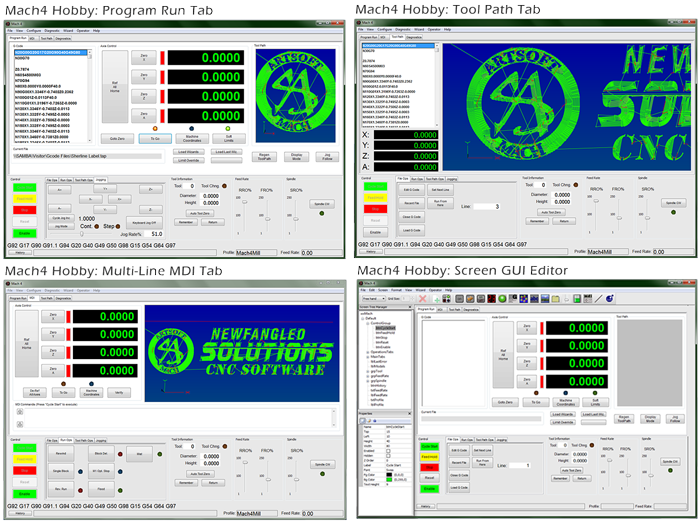The width and height of the screenshot is (700, 525).
Task: Click Load Wizards in Program Run window
Action: pyautogui.click(x=188, y=152)
